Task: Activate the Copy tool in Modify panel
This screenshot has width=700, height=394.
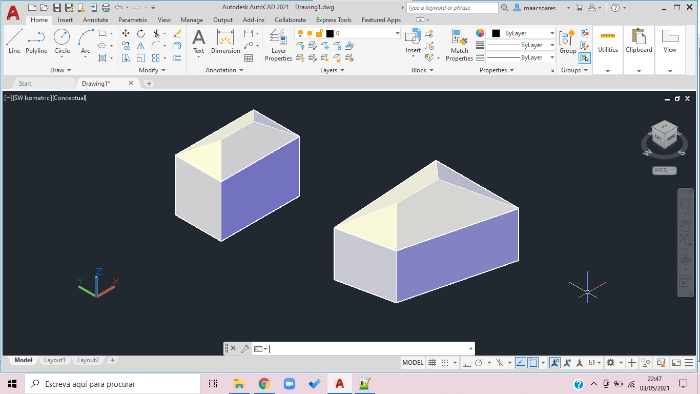Action: pos(126,46)
